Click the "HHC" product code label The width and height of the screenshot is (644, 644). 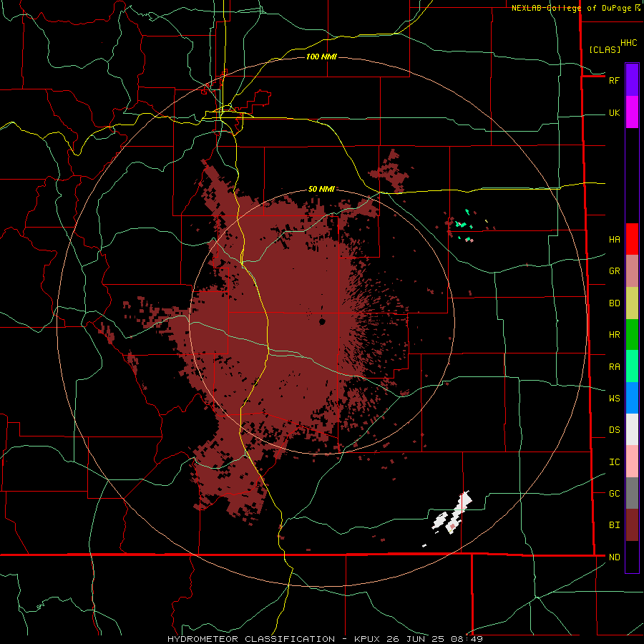pyautogui.click(x=628, y=43)
